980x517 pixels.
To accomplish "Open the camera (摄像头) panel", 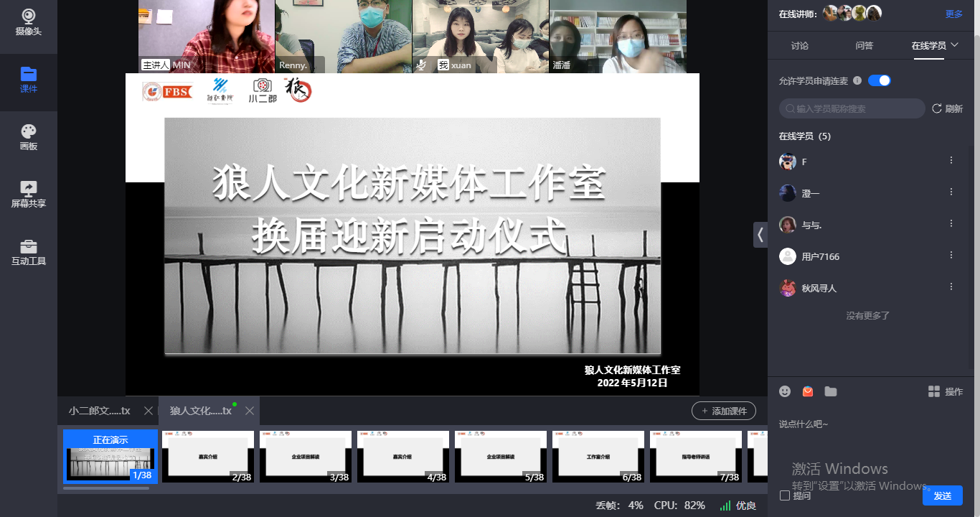I will pos(29,22).
